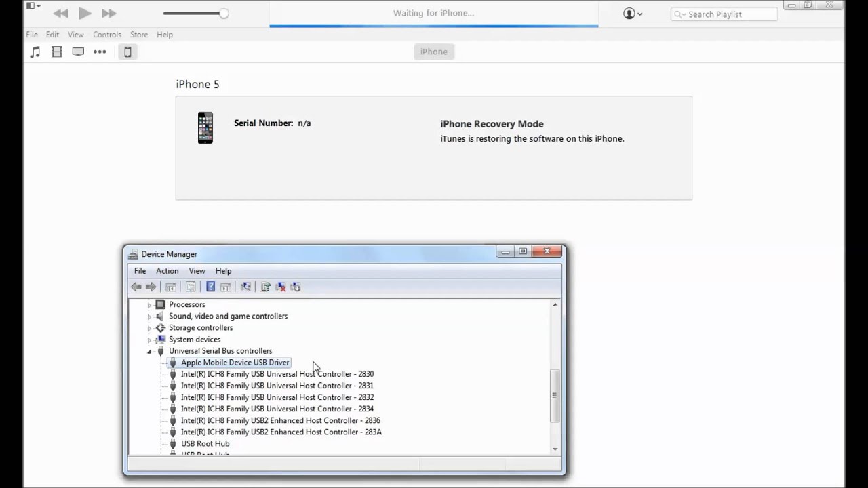Select USB Universal Host Controller - 2834
This screenshot has height=488, width=868.
[277, 409]
